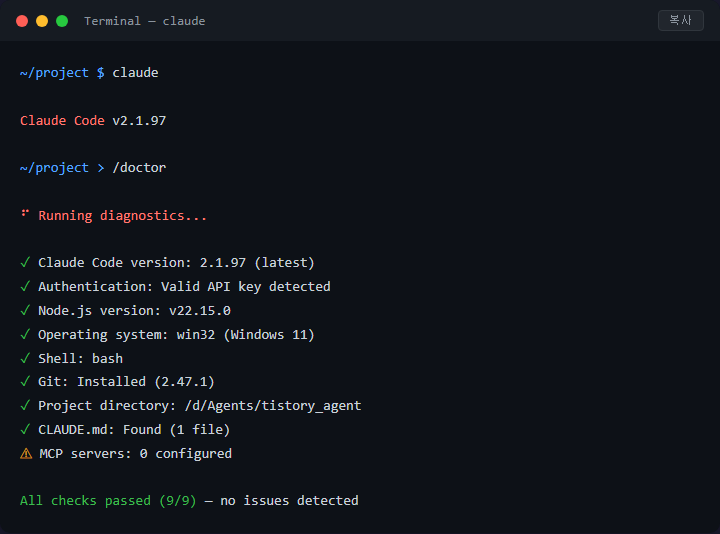The image size is (720, 534).
Task: Click the yellow minimize dot in title bar
Action: [42, 21]
